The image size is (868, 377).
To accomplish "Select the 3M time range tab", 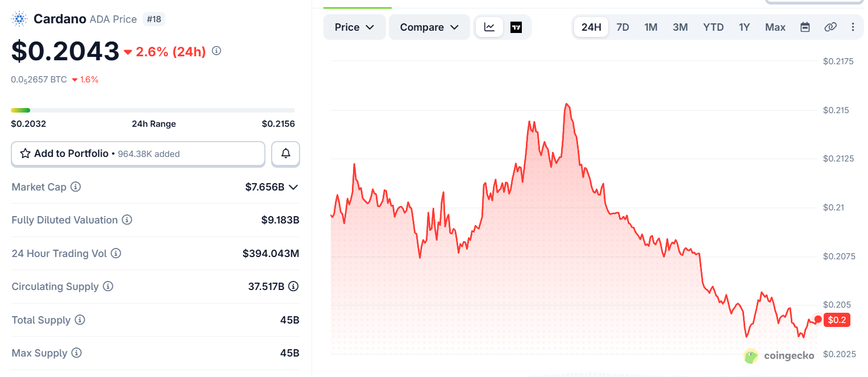I will (x=680, y=27).
